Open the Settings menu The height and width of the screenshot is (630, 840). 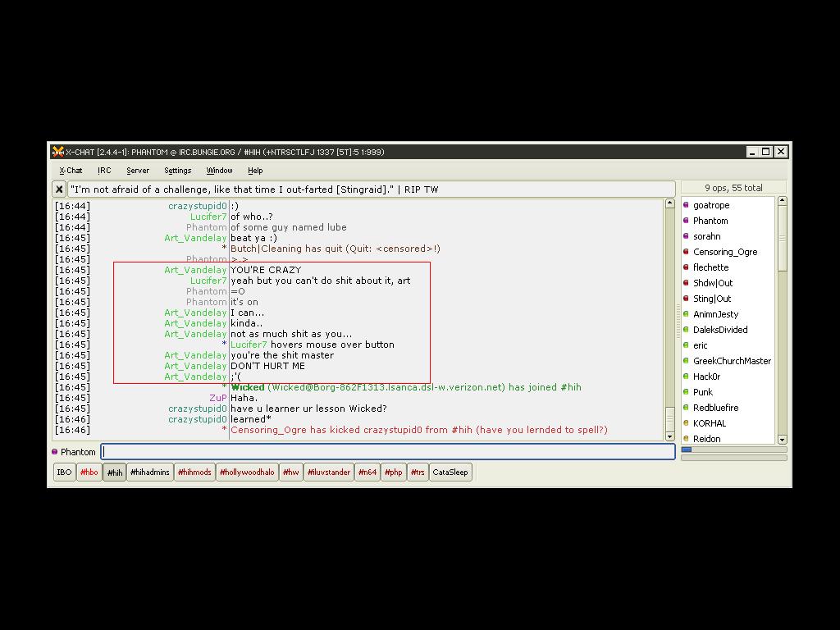coord(177,171)
